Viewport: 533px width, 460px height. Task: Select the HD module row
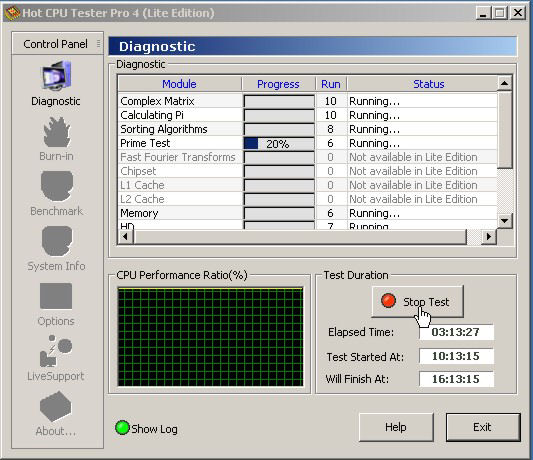307,225
